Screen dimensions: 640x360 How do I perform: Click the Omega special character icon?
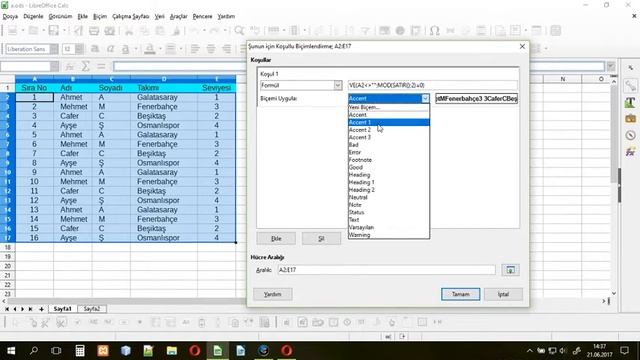(434, 31)
